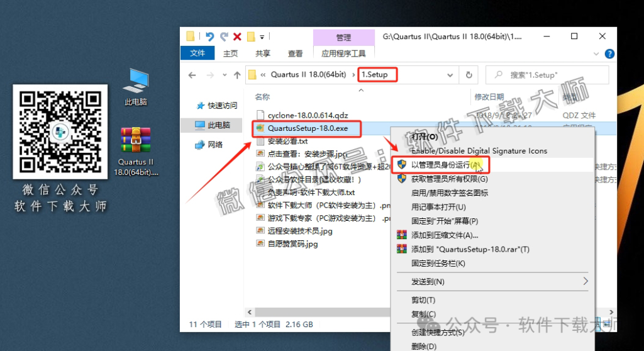The height and width of the screenshot is (351, 644).
Task: Click the red delete X icon
Action: [237, 36]
